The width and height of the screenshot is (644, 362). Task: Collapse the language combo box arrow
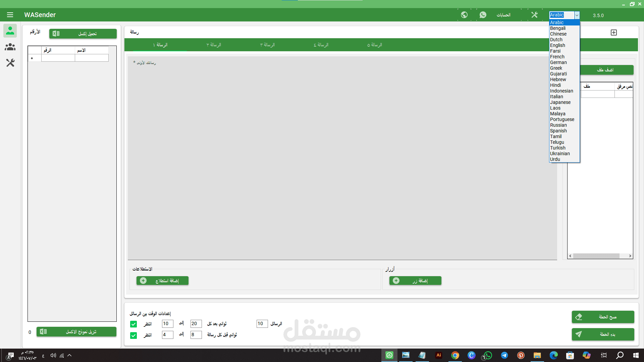point(577,15)
